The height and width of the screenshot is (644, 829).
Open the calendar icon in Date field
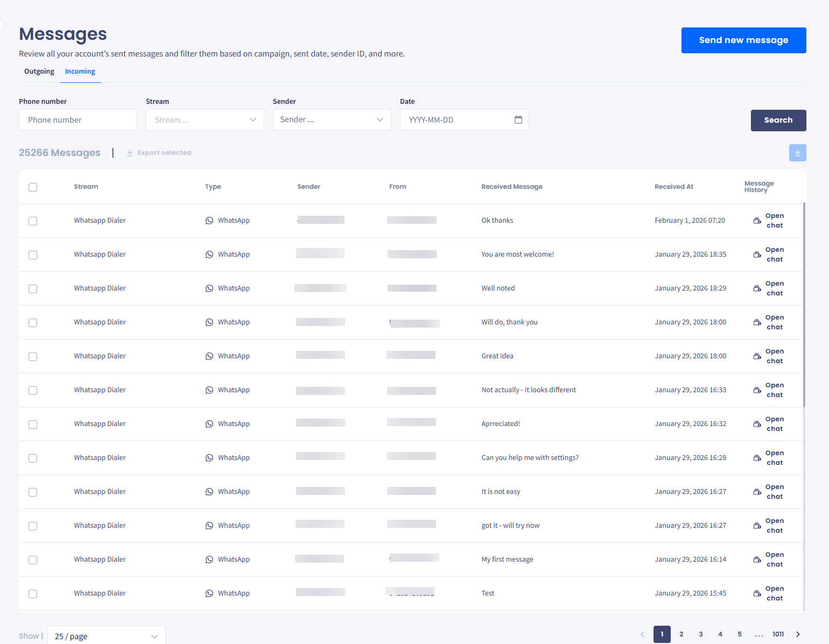tap(518, 119)
